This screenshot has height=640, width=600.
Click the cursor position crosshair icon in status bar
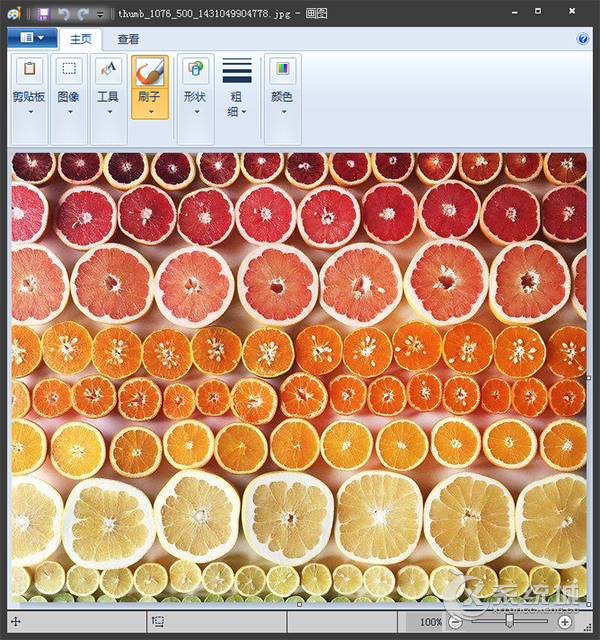click(16, 622)
